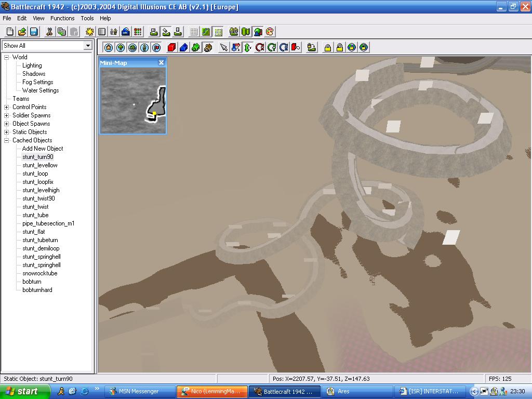Screen dimensions: 532x399
Task: Expand the Object Spawns node
Action: pyautogui.click(x=6, y=124)
